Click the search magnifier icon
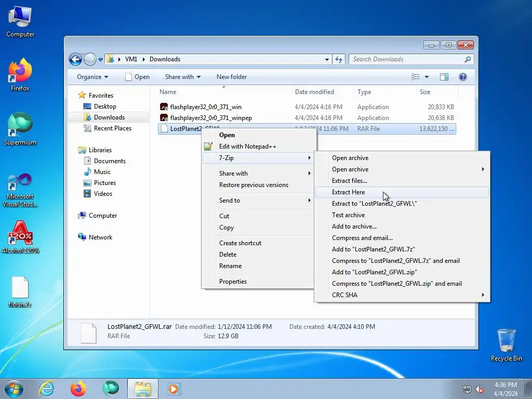Screen dimensions: 532x399 pyautogui.click(x=468, y=59)
